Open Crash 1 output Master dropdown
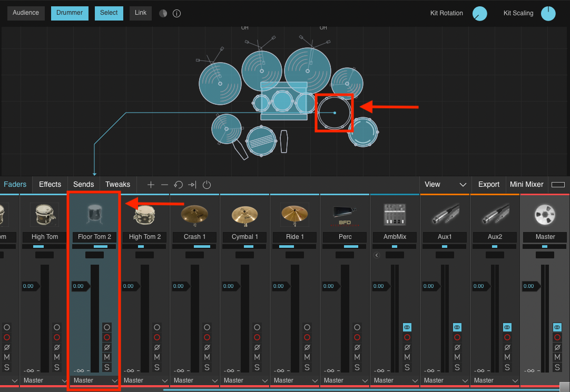This screenshot has width=570, height=392. (195, 380)
